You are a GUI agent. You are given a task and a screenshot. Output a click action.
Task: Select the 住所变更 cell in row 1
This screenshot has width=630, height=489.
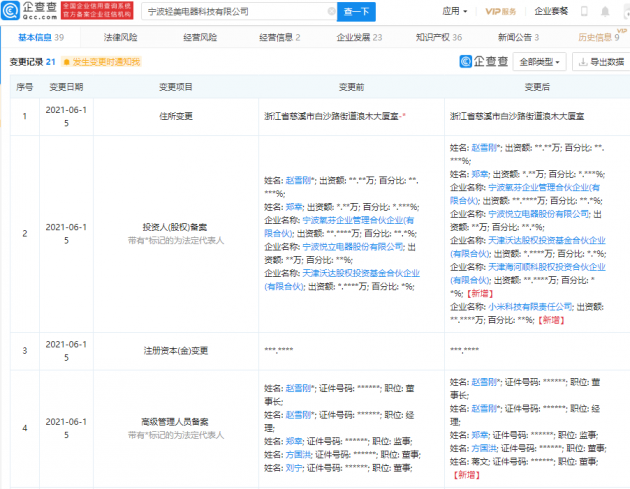point(176,117)
